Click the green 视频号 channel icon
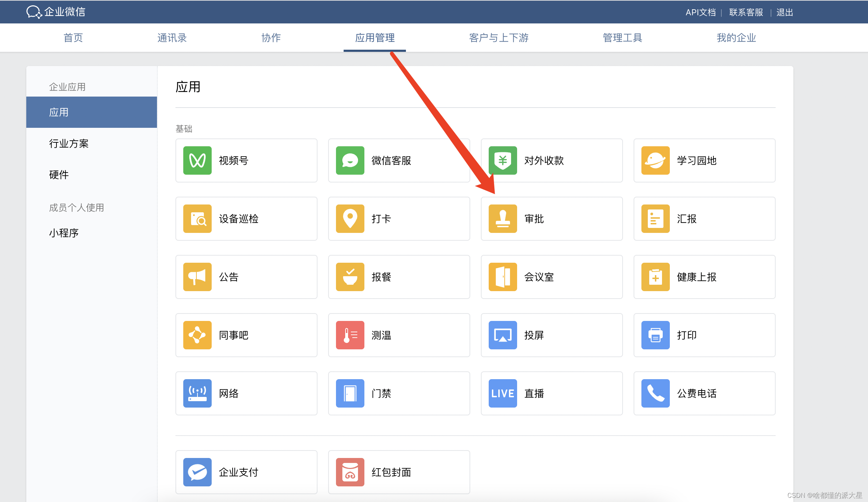Viewport: 868px width, 502px height. coord(197,160)
